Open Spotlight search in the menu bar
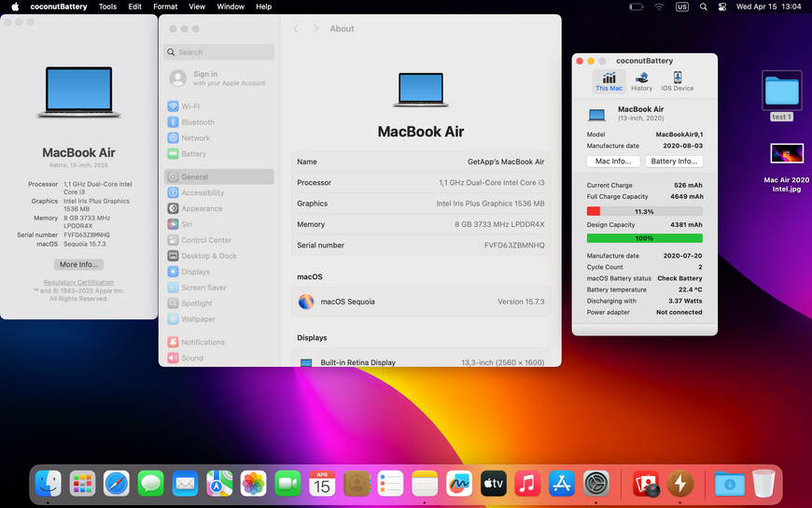Screen dimensions: 812x508 (703, 7)
